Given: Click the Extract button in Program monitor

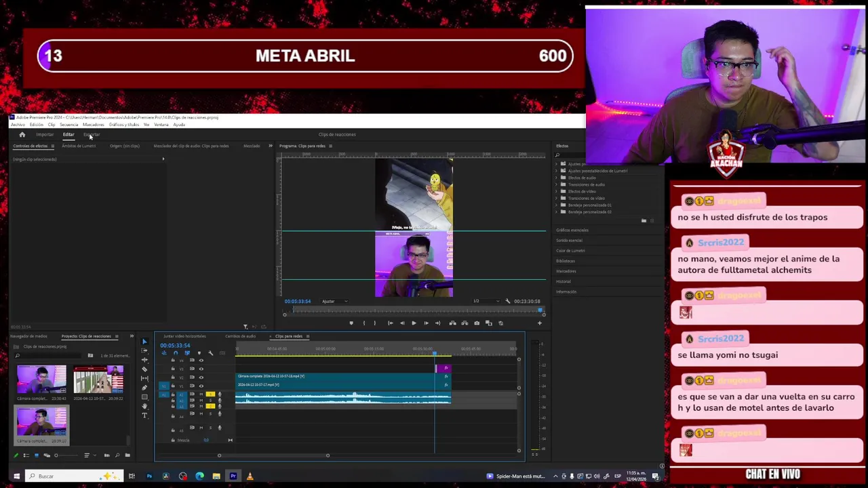Looking at the screenshot, I should [x=465, y=323].
